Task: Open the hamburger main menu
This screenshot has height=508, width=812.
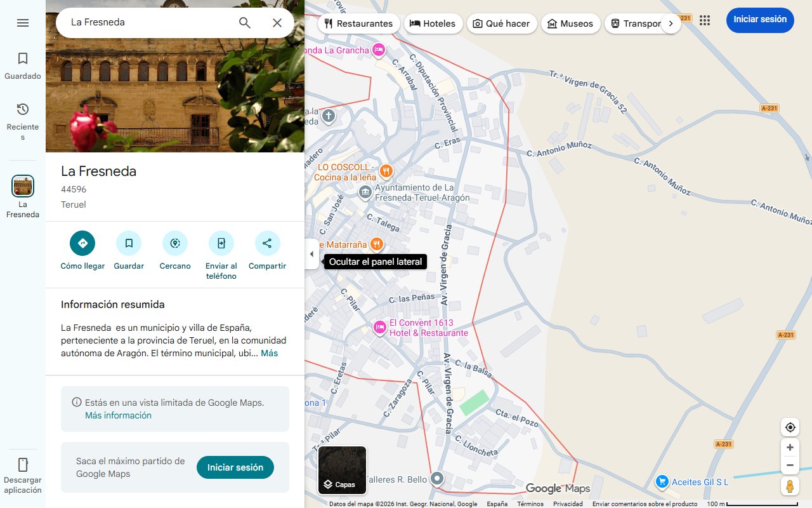Action: [23, 23]
